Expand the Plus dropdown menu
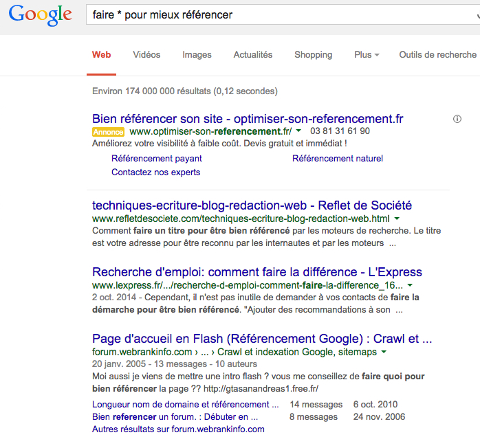The height and width of the screenshot is (448, 480). tap(367, 55)
